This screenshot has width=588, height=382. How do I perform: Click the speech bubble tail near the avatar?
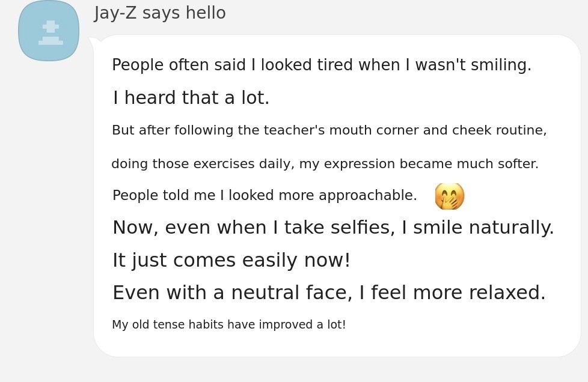(x=94, y=41)
